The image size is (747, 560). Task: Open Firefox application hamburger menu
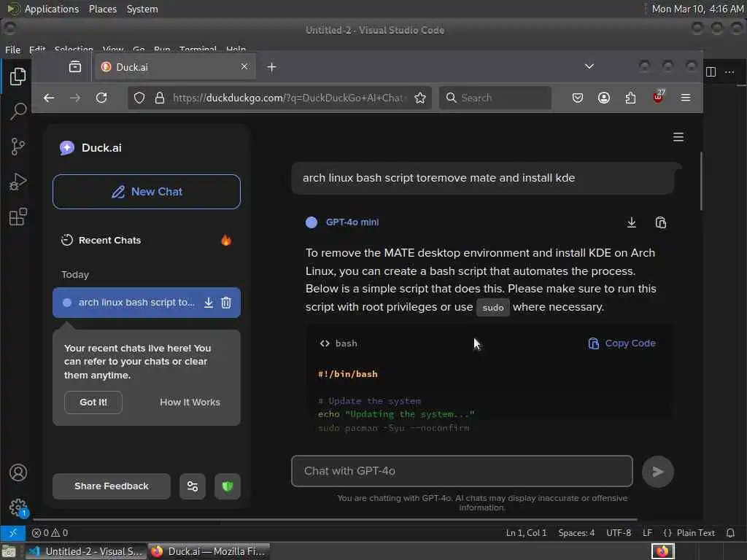tap(686, 98)
